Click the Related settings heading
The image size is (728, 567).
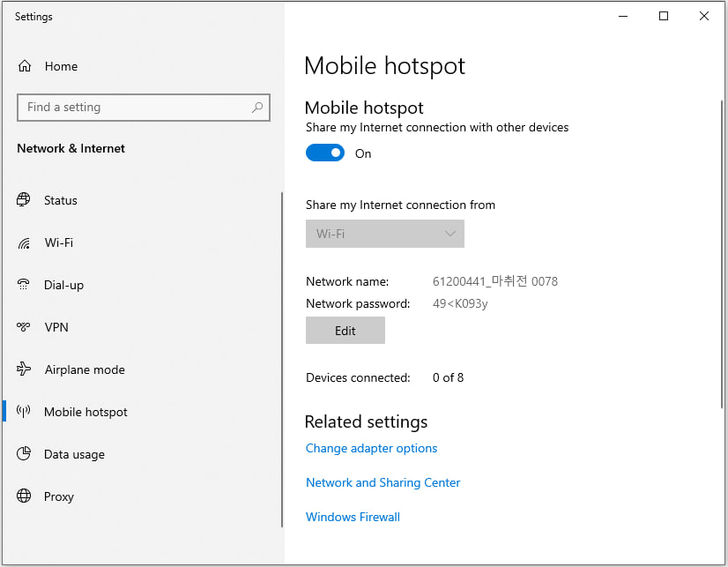click(366, 422)
